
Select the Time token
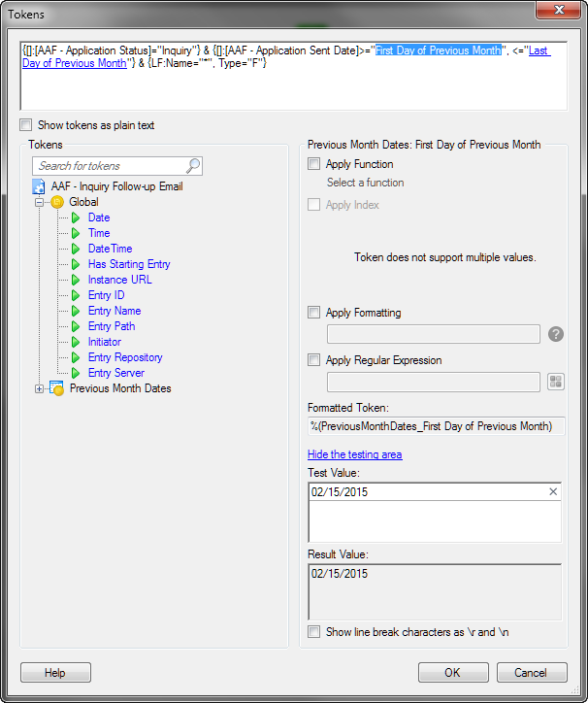tap(99, 233)
